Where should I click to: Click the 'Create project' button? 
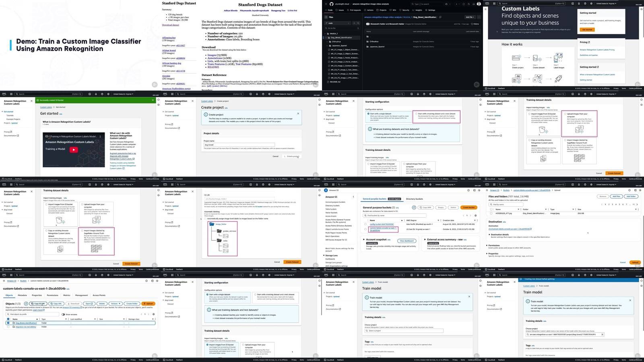click(x=292, y=156)
